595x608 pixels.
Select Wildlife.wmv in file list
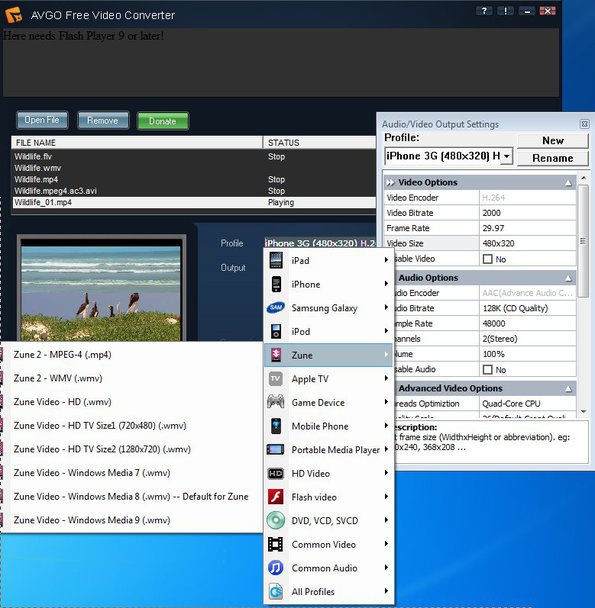[x=193, y=168]
